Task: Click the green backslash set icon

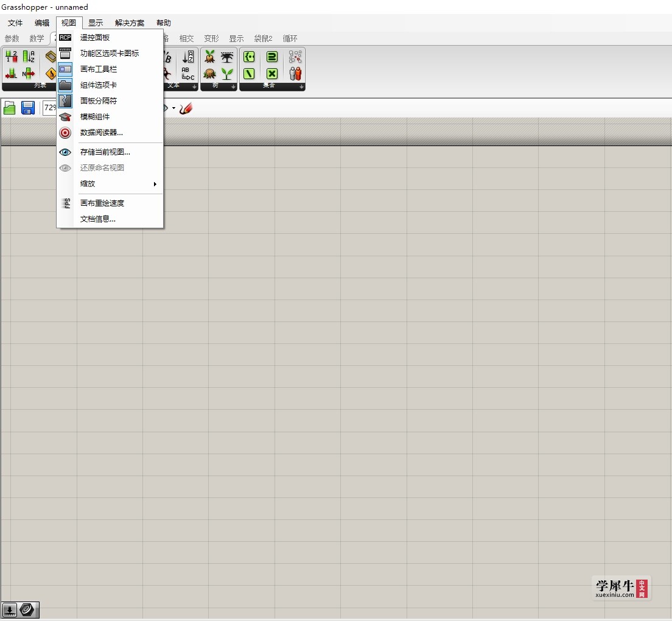Action: 249,74
